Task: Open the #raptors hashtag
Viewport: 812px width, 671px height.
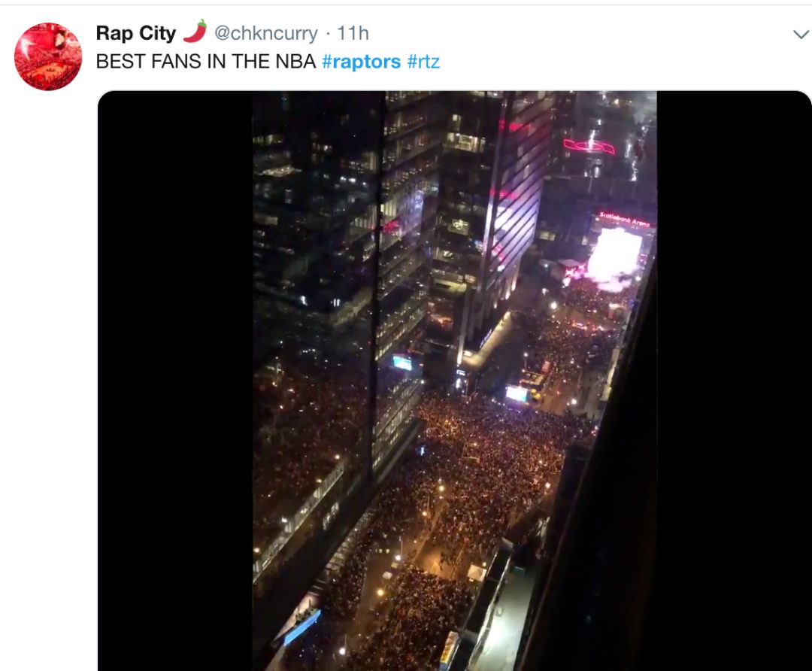Action: [361, 61]
